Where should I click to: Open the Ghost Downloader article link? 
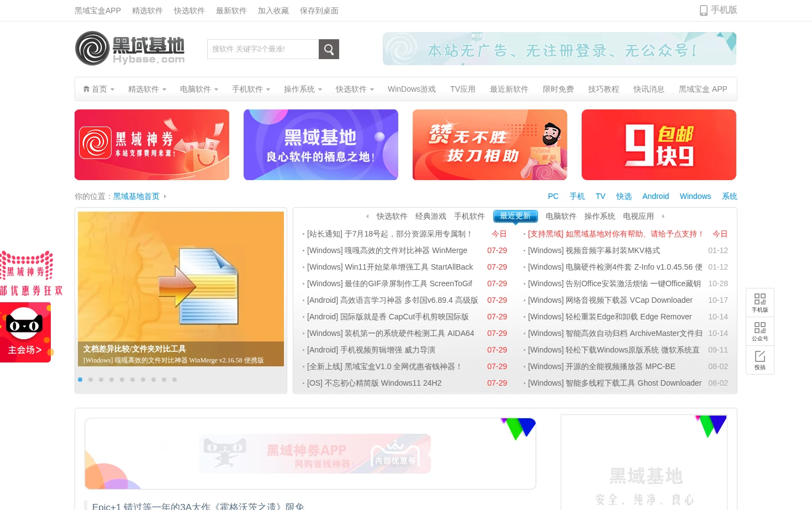tap(615, 383)
